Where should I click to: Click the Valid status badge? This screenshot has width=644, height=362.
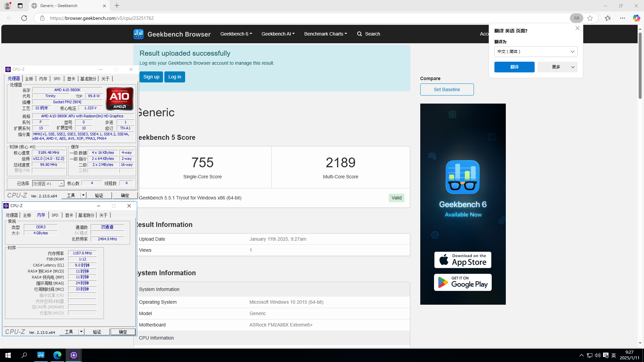396,198
